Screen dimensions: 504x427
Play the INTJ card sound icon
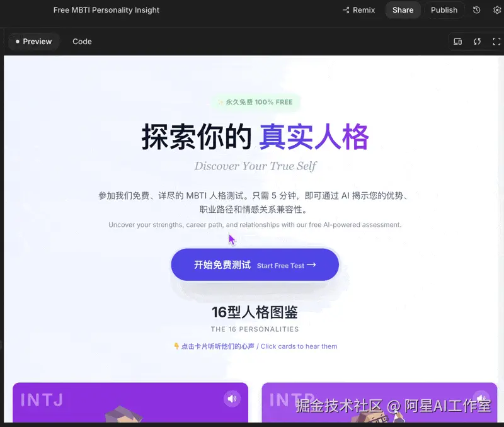(232, 399)
